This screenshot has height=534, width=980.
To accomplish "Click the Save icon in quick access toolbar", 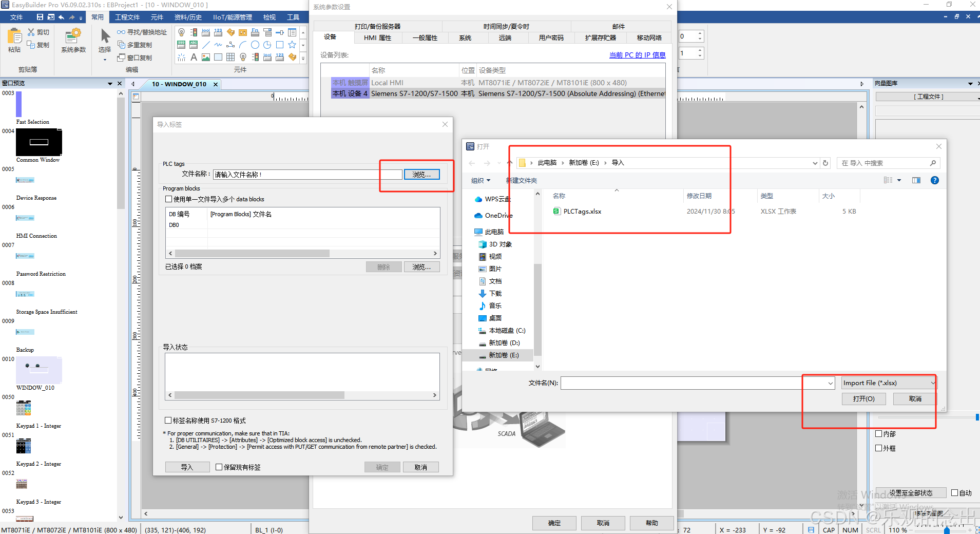I will tap(40, 17).
